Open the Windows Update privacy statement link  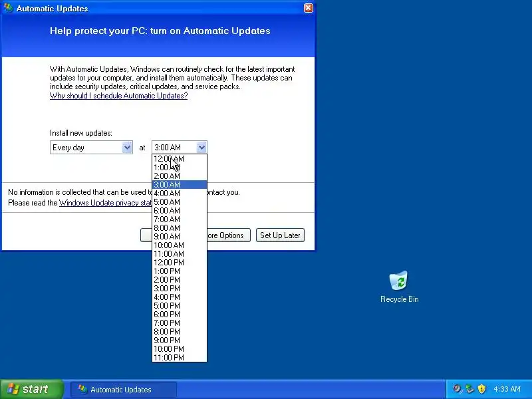(106, 203)
